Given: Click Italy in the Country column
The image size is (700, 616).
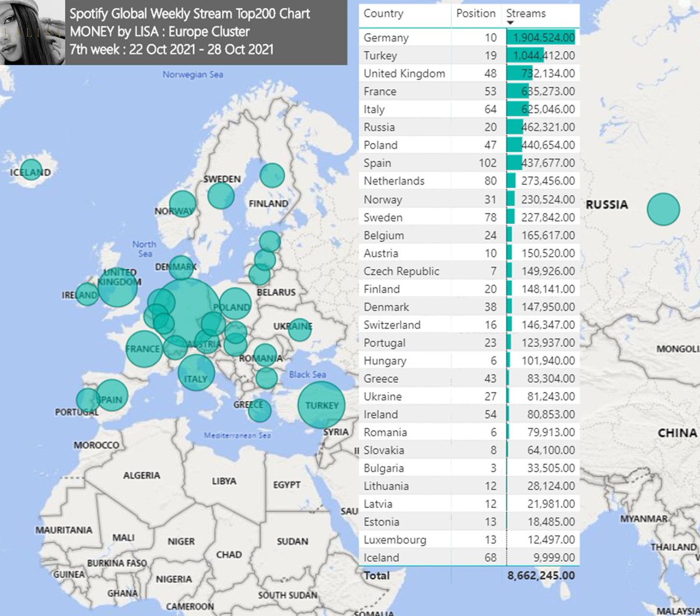Looking at the screenshot, I should [x=374, y=109].
